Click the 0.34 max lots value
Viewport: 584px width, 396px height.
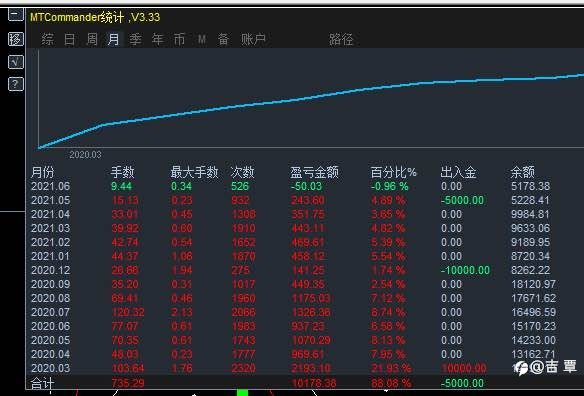point(181,186)
